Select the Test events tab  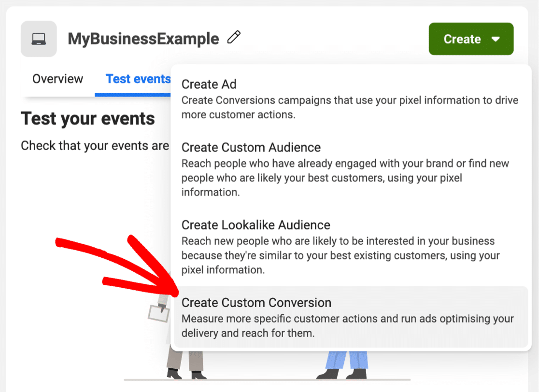(x=138, y=79)
